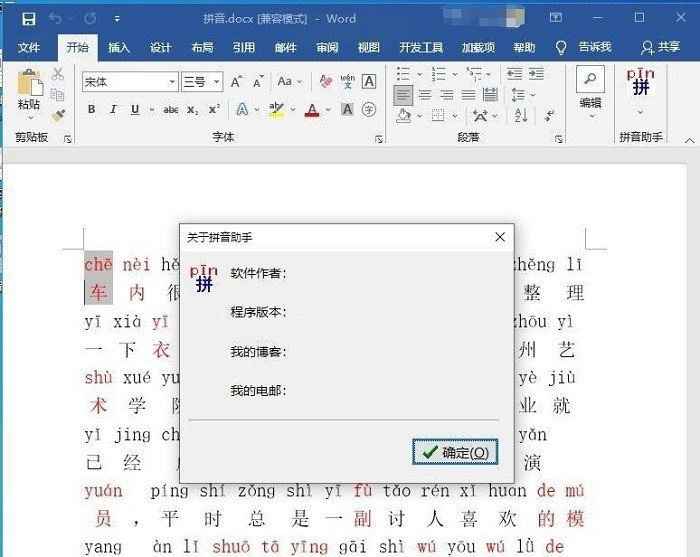The width and height of the screenshot is (700, 557).
Task: Toggle superscript formatting
Action: point(214,109)
